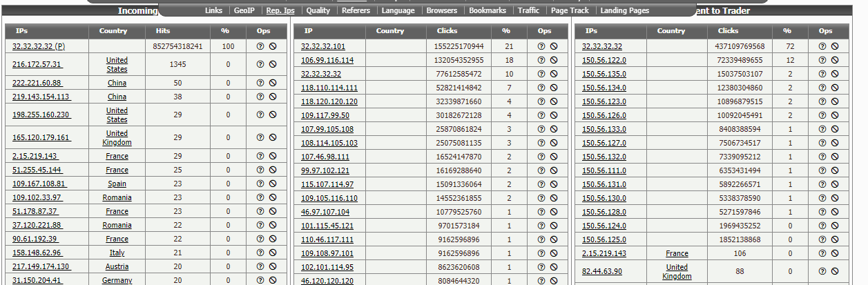The height and width of the screenshot is (285, 868).
Task: Click France link beside 106 clicks
Action: (677, 253)
